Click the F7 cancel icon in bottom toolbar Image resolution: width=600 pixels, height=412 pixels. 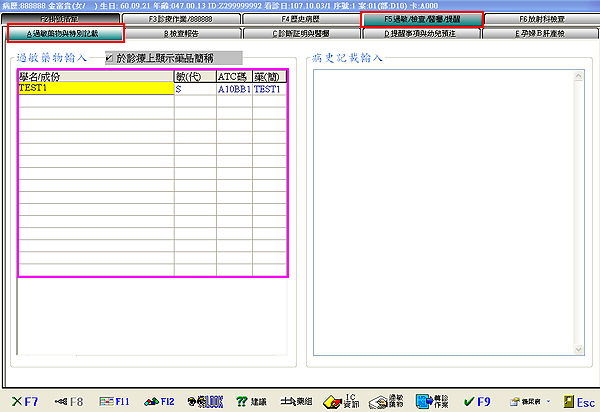point(24,401)
